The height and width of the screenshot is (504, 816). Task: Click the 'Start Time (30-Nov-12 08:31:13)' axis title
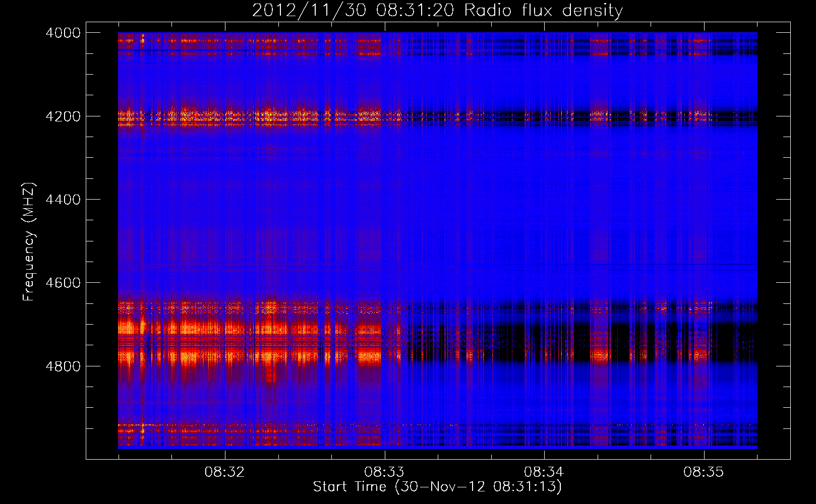pyautogui.click(x=437, y=487)
